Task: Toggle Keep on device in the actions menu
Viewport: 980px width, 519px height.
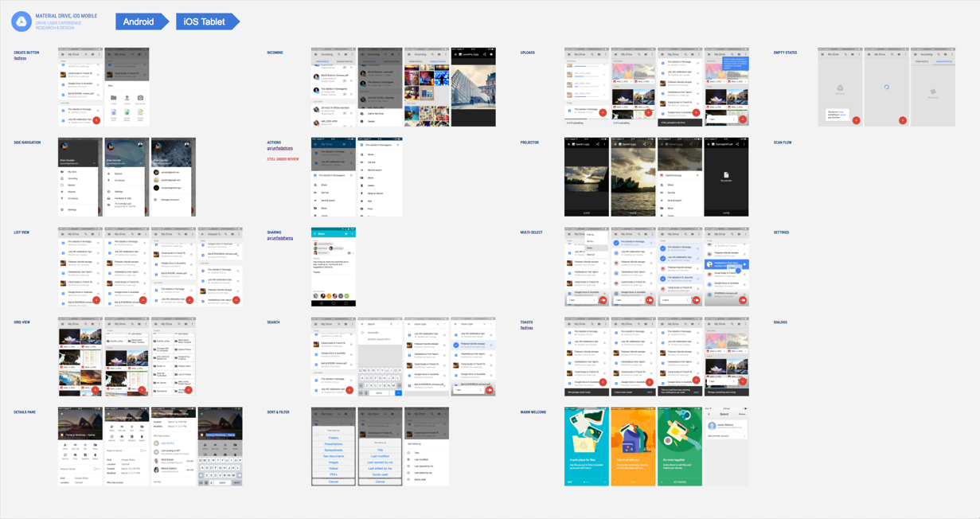Action: 361,193
